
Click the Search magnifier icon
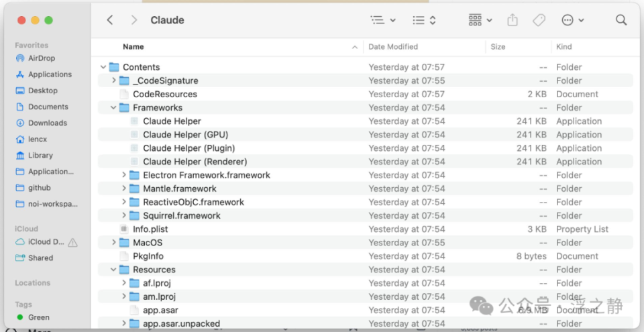coord(621,20)
